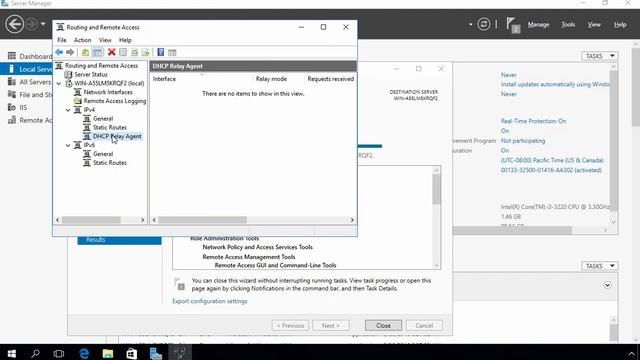Click Export configuration settings link
The height and width of the screenshot is (360, 640).
[210, 301]
